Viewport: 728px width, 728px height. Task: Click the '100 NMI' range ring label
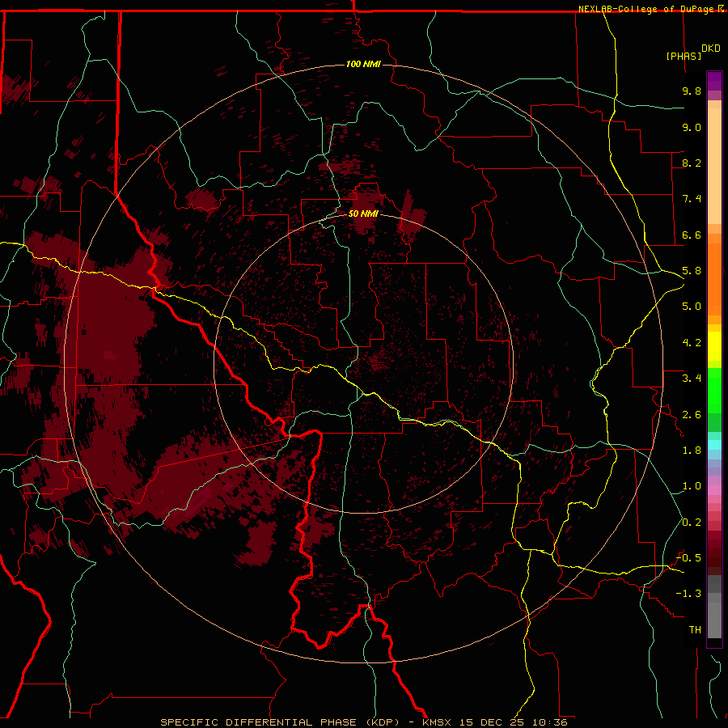click(x=363, y=64)
